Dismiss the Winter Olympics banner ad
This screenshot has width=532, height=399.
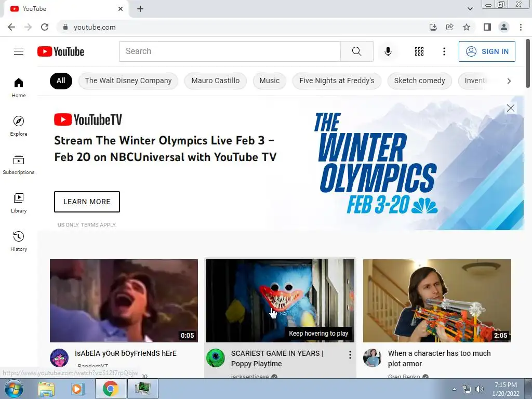(510, 108)
